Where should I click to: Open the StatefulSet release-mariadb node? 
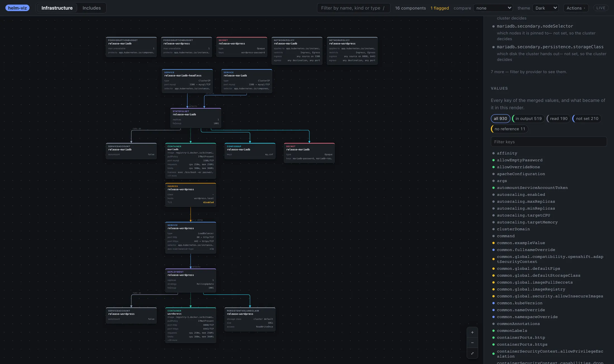[196, 118]
